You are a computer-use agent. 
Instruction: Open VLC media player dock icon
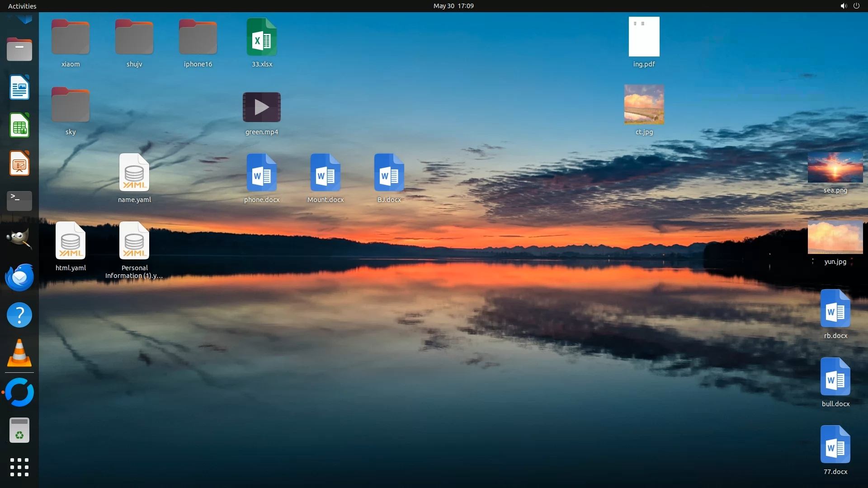point(19,353)
